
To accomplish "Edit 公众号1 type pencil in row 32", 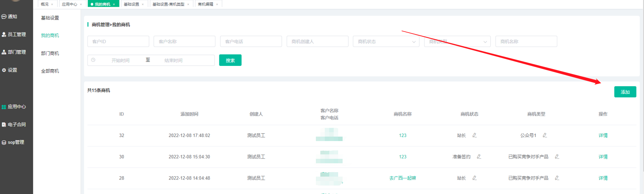I will (545, 135).
